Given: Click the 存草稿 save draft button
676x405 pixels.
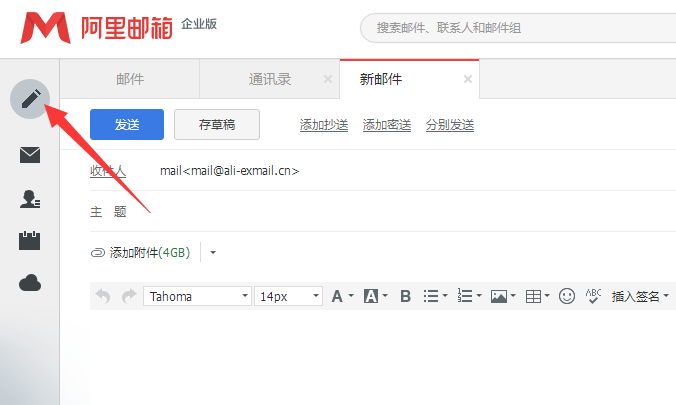Looking at the screenshot, I should pos(217,124).
